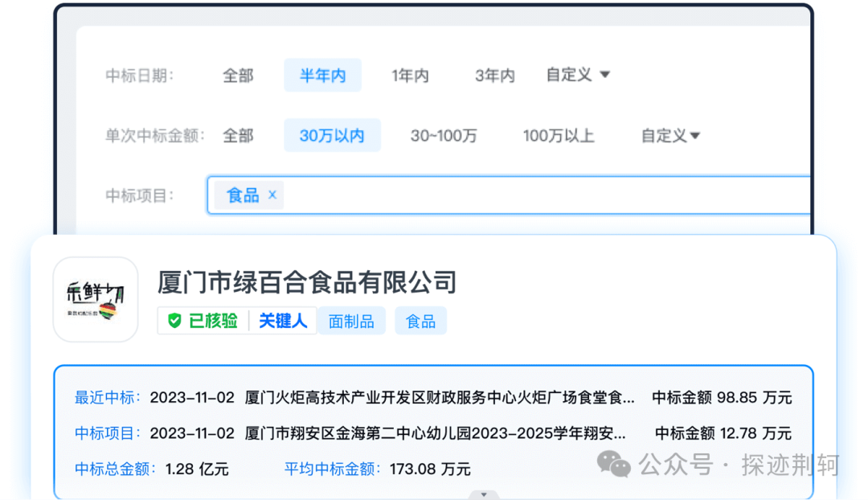Click the 最近中标 row label
The height and width of the screenshot is (500, 868).
click(x=108, y=398)
